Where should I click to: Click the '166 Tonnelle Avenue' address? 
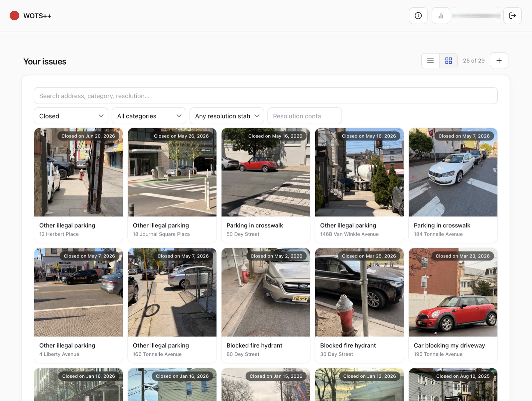[157, 354]
